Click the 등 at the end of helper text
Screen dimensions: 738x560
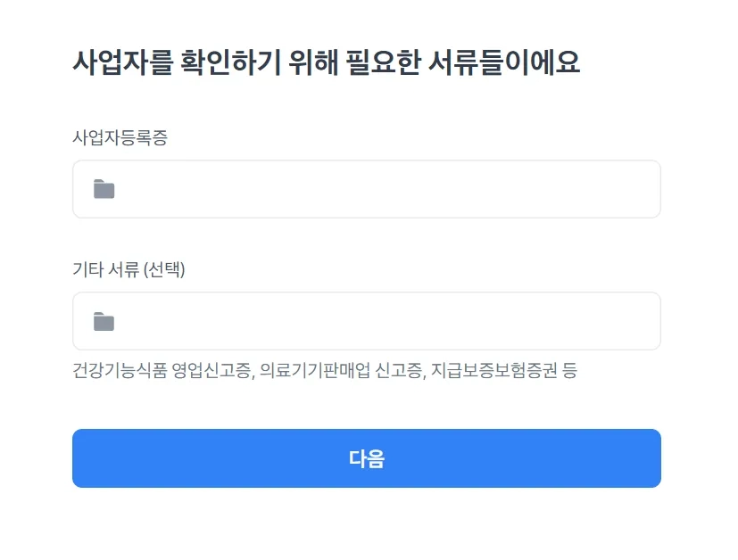click(x=569, y=371)
